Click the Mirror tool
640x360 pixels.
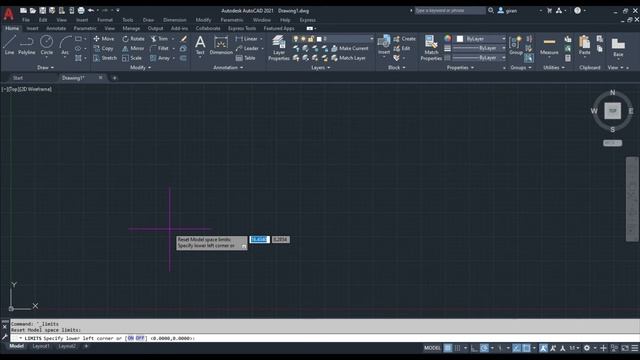(133, 48)
